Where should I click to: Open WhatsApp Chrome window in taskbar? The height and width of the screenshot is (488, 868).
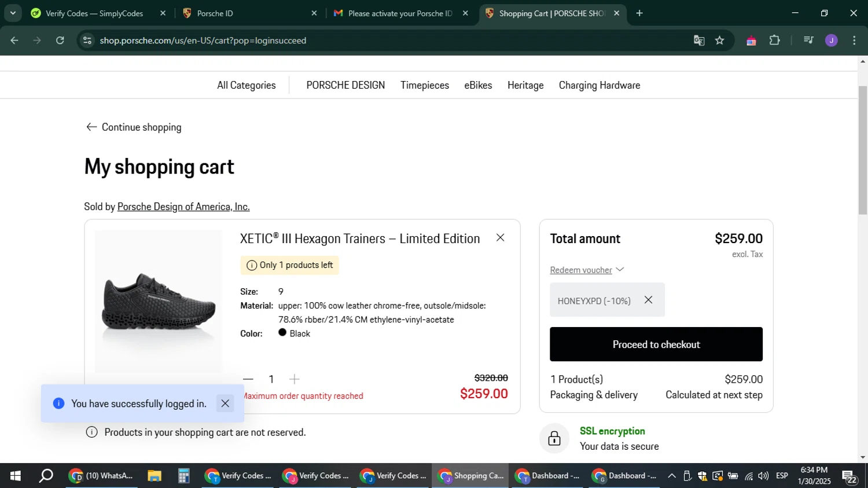coord(101,476)
